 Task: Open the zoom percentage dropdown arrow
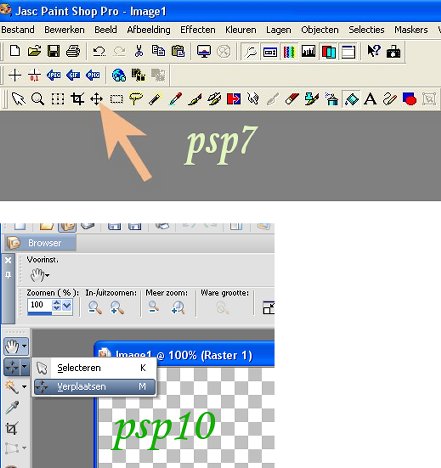pyautogui.click(x=67, y=305)
